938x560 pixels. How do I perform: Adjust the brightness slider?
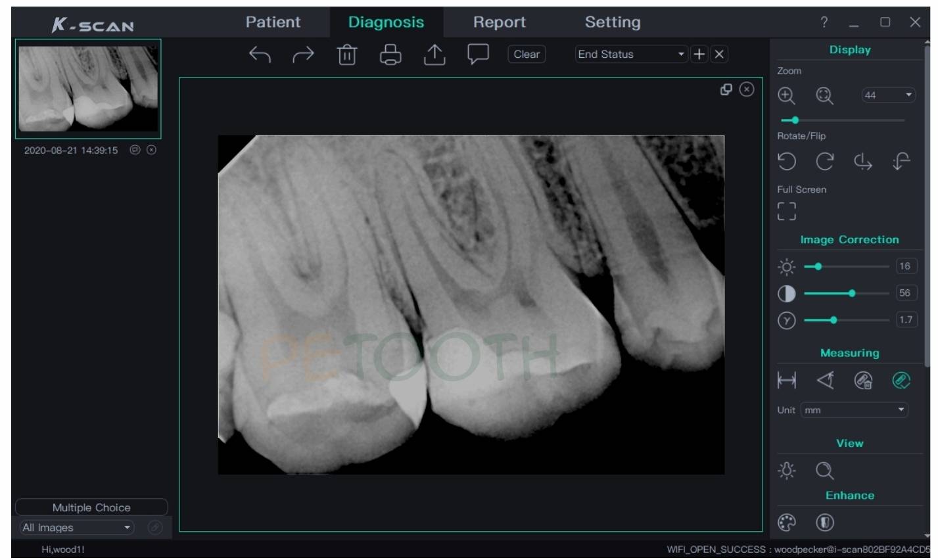pos(818,267)
